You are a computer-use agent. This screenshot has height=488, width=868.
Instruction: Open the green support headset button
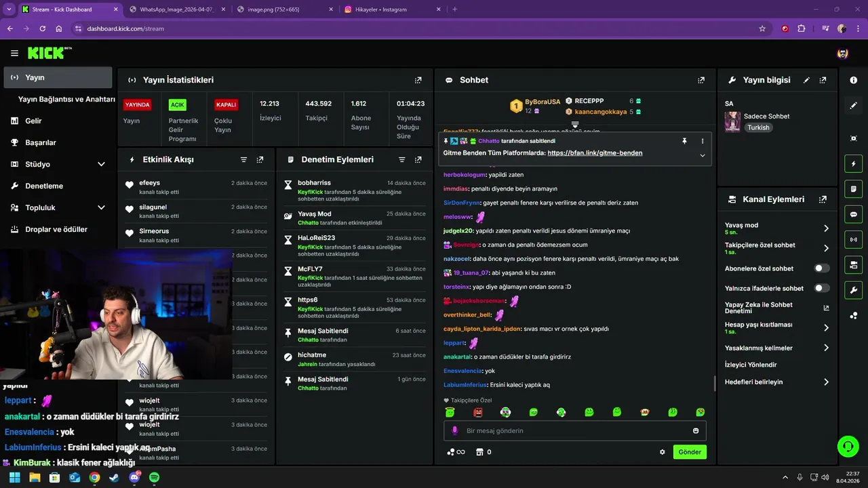[x=848, y=446]
